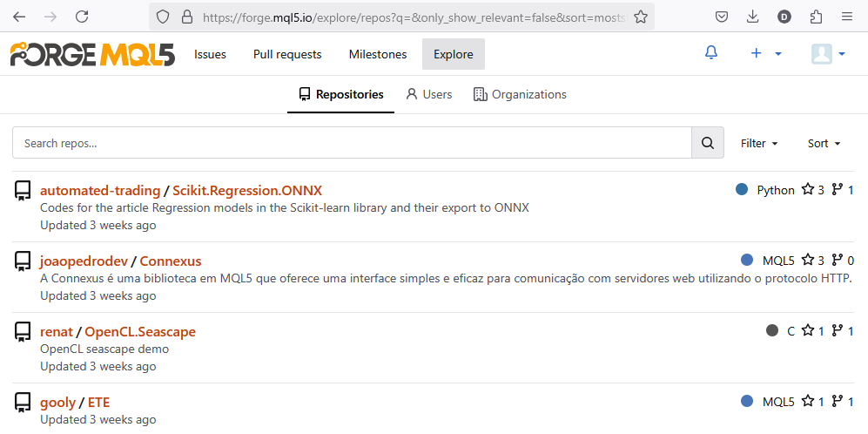Open the browser downloads panel
The image size is (868, 434).
point(752,17)
